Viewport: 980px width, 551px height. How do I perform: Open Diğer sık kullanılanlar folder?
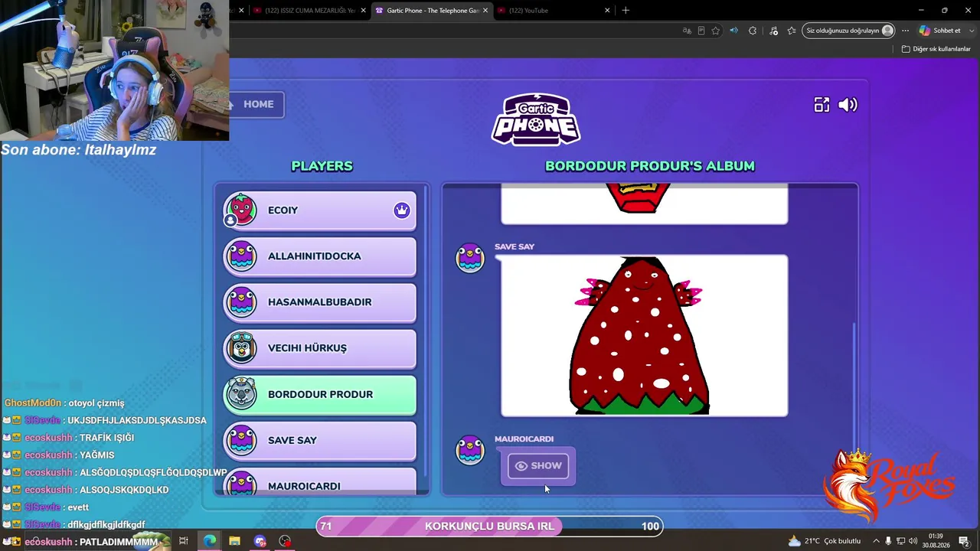click(936, 49)
